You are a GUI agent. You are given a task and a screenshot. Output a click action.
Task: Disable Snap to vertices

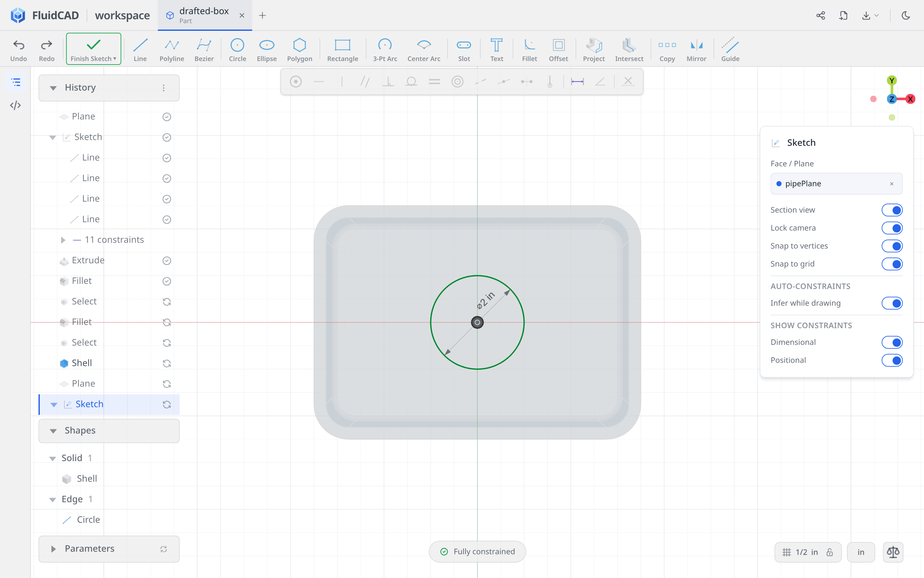tap(892, 246)
